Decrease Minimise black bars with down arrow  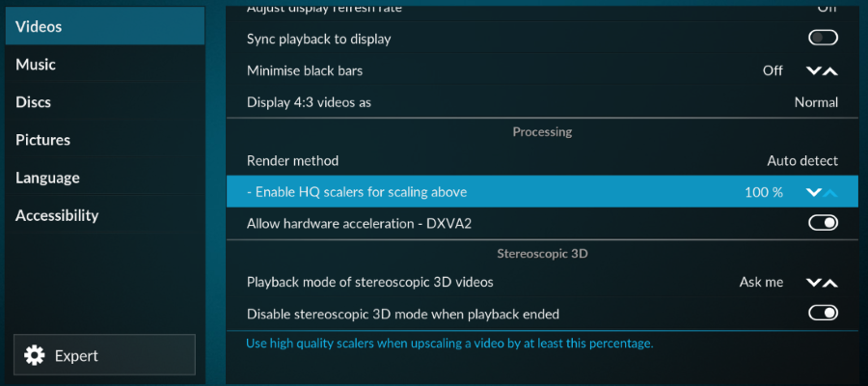[813, 70]
